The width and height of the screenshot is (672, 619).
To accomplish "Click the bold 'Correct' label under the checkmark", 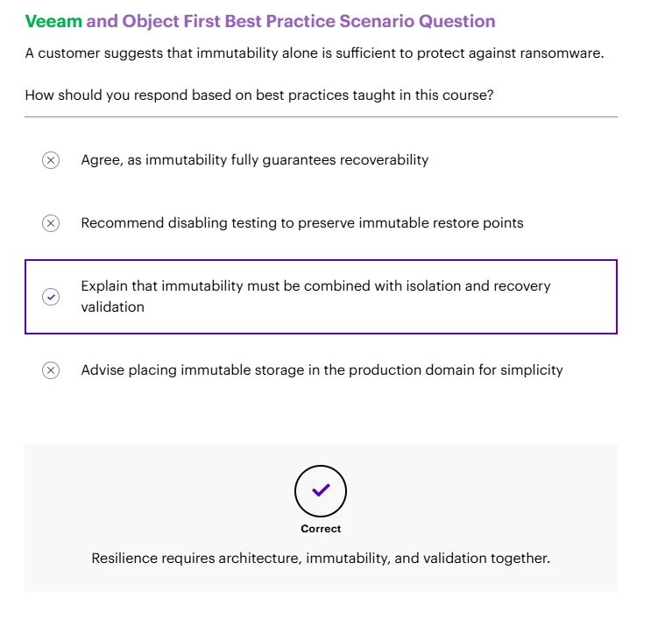I will [321, 529].
